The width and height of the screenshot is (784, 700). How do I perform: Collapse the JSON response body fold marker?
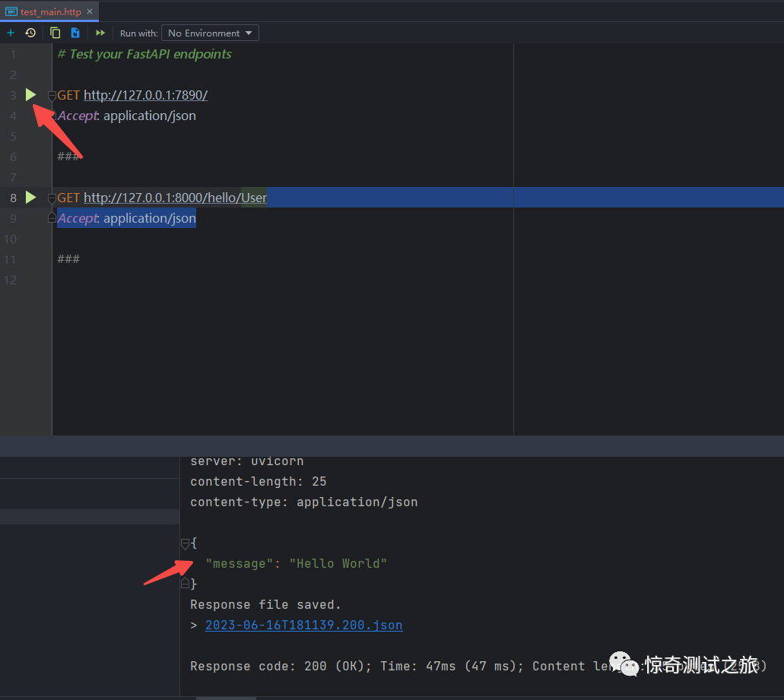pos(185,543)
